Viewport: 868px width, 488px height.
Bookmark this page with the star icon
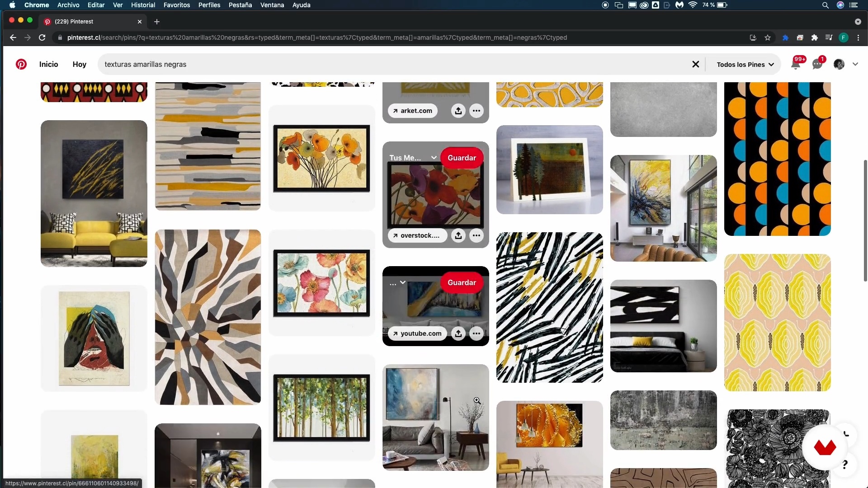pos(768,38)
